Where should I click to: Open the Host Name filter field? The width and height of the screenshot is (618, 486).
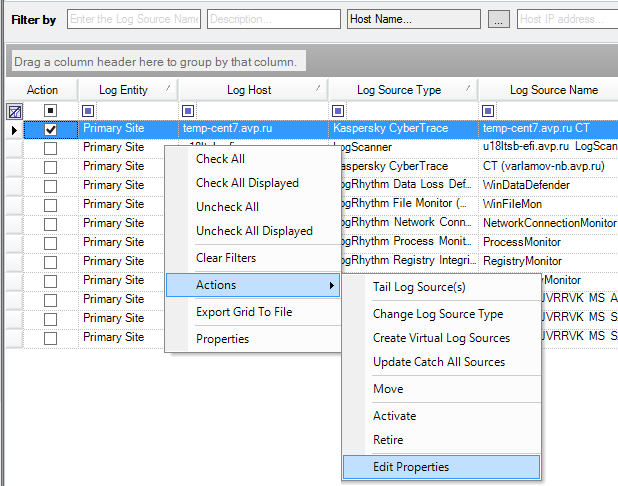(412, 19)
